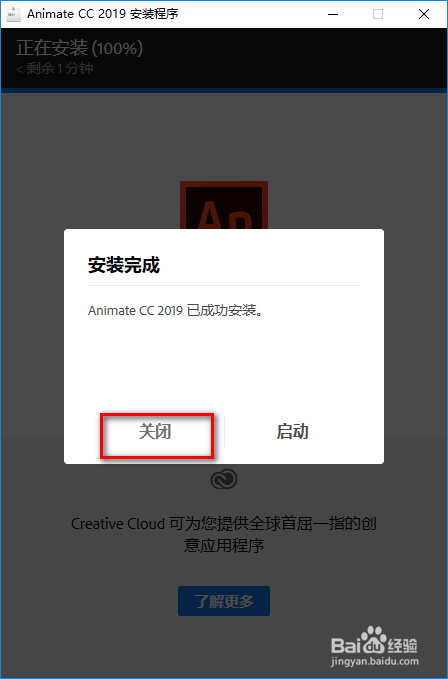
Task: Click the Creative Cloud description paragraph
Action: click(224, 534)
